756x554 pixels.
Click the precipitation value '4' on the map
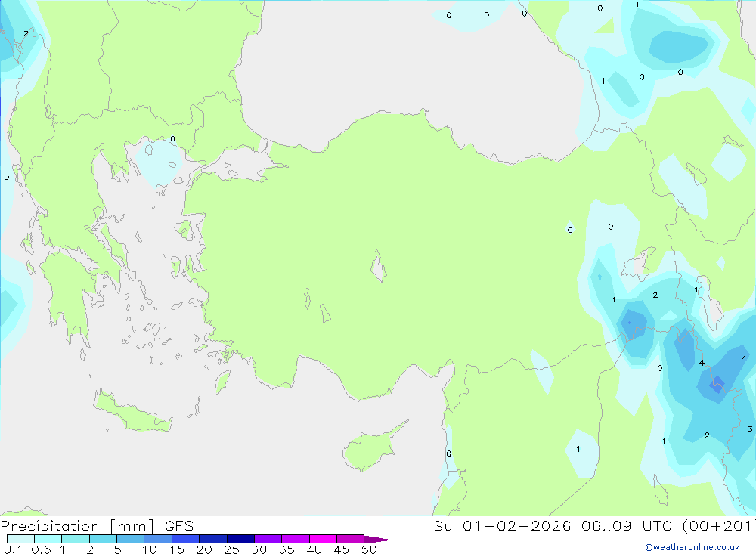point(702,363)
